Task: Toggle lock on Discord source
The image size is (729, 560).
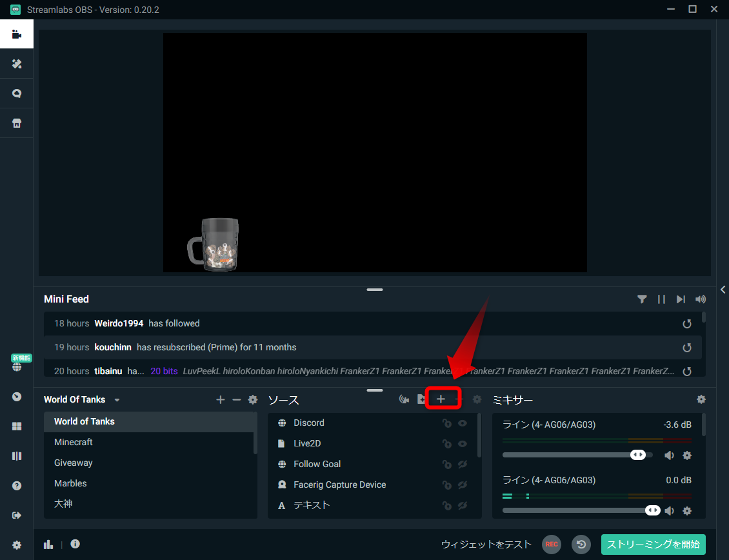Action: pyautogui.click(x=447, y=423)
